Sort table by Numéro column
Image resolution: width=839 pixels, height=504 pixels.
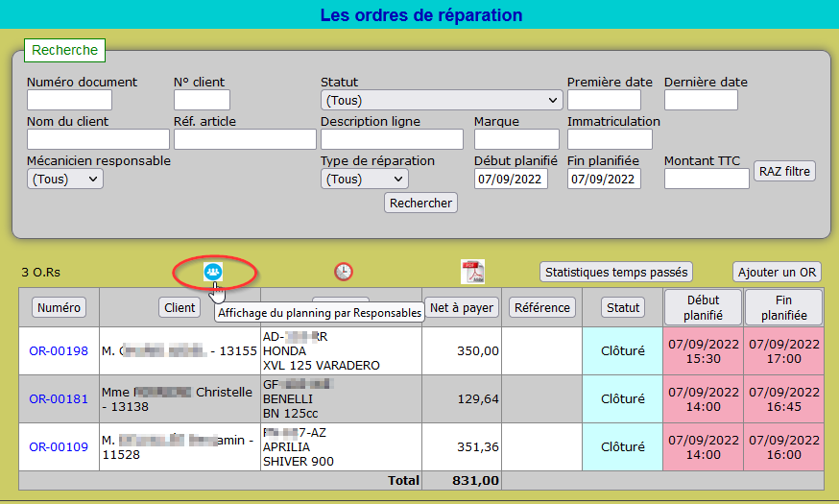[x=59, y=307]
